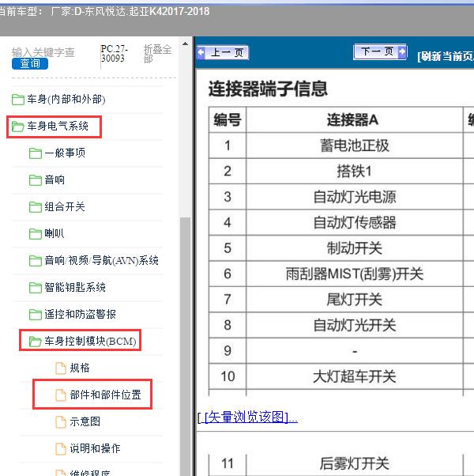Viewport: 474px width, 476px height.
Task: Click the open folder icon of 车身电气系统
Action: pos(18,127)
